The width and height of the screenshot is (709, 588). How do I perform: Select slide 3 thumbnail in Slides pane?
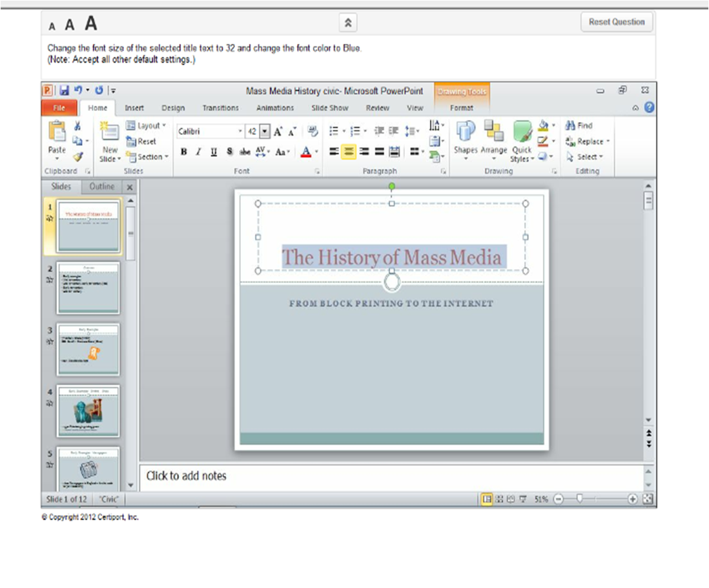pos(88,349)
